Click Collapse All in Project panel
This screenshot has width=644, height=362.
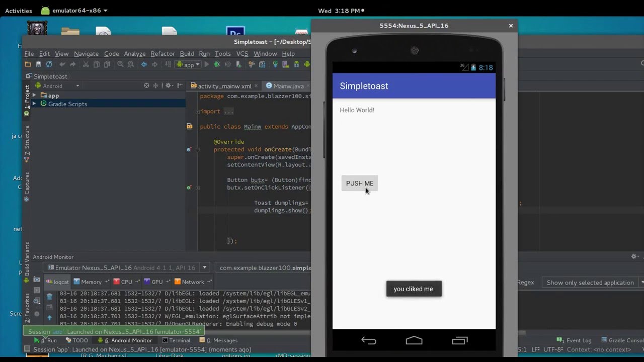click(156, 85)
